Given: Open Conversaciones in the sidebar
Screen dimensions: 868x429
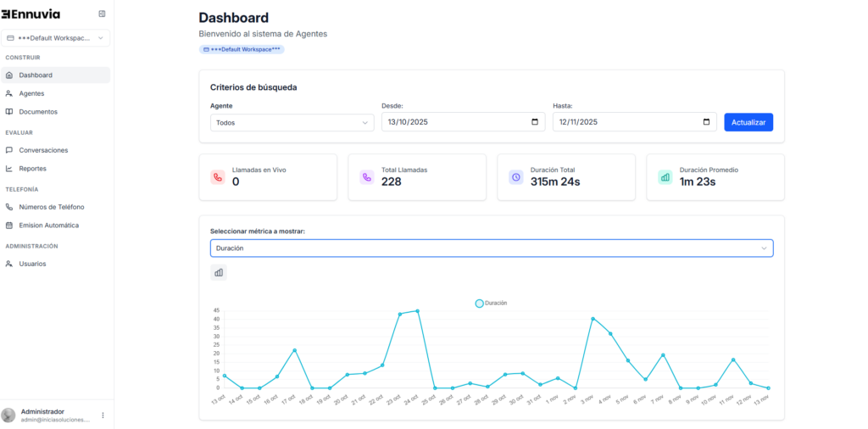Looking at the screenshot, I should tap(43, 150).
